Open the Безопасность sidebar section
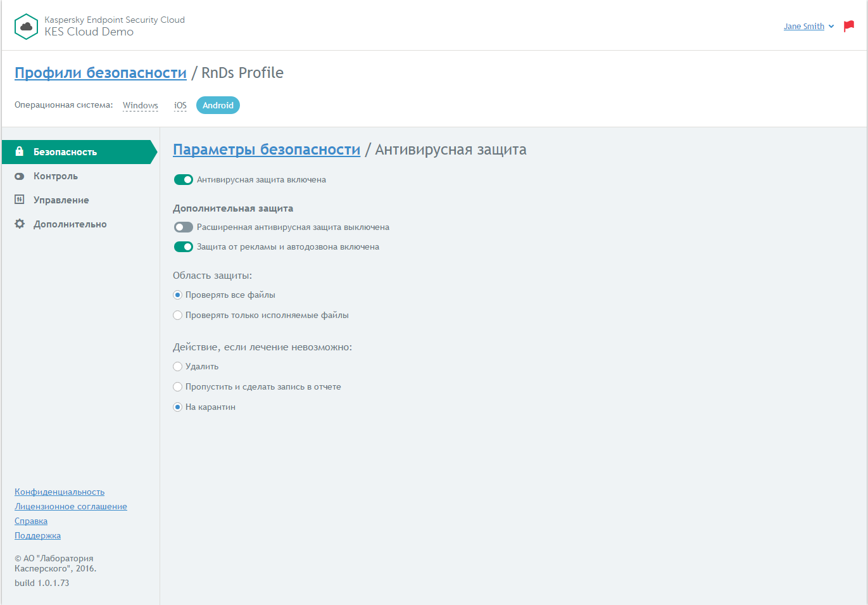The height and width of the screenshot is (605, 868). (x=79, y=152)
